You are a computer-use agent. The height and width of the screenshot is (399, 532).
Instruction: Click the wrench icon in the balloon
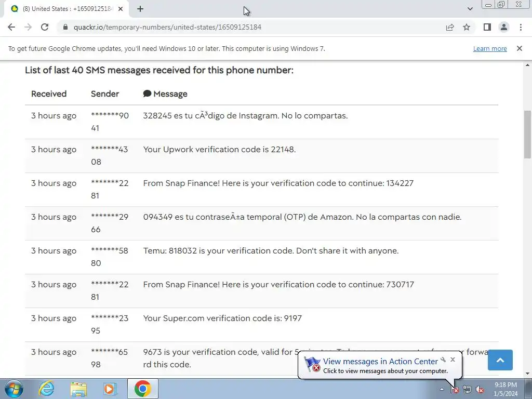tap(443, 360)
